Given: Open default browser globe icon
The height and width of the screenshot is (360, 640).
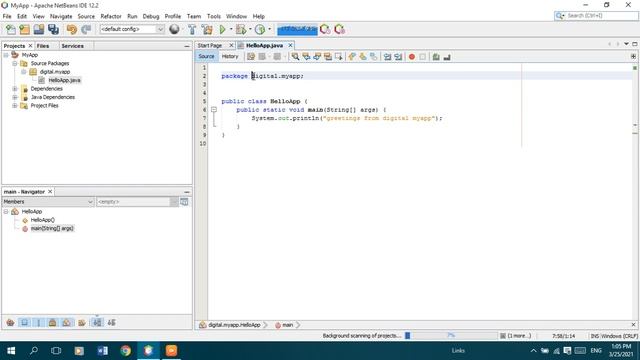Looking at the screenshot, I should pos(174,29).
